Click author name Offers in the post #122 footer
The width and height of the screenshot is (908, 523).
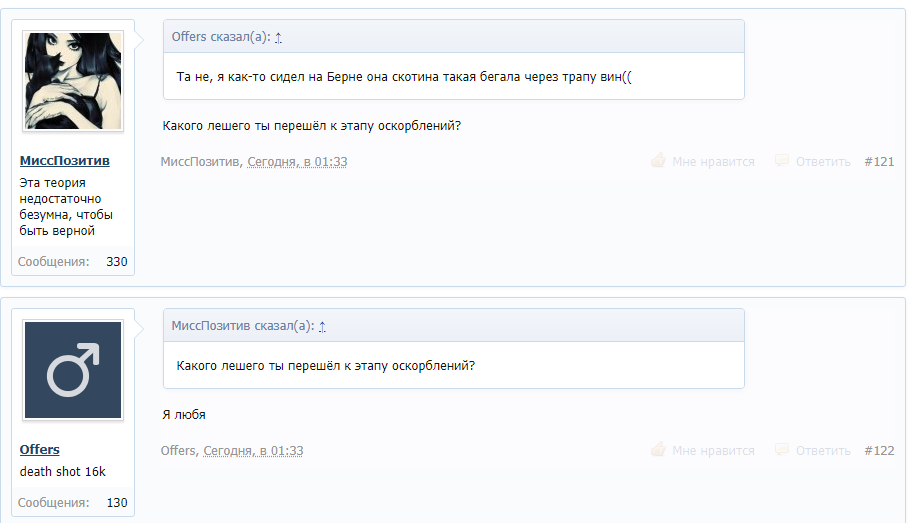pyautogui.click(x=178, y=451)
